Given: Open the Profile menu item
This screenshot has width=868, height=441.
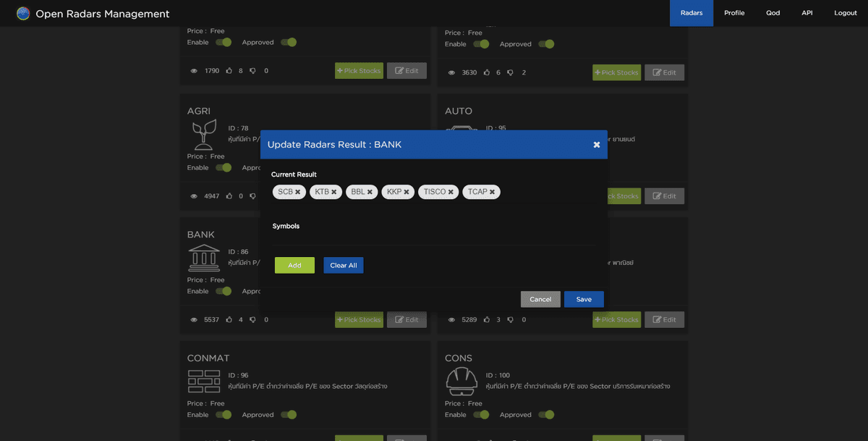Looking at the screenshot, I should tap(734, 13).
